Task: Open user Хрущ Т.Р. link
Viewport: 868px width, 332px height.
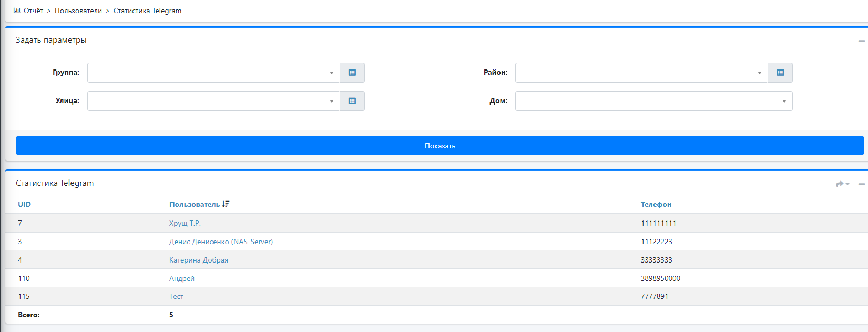Action: click(x=185, y=223)
